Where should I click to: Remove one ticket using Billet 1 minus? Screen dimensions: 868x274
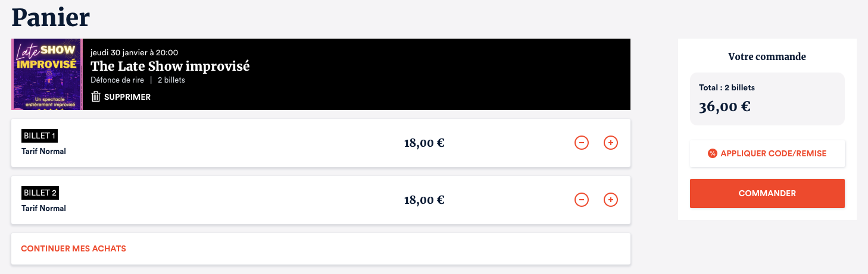582,143
